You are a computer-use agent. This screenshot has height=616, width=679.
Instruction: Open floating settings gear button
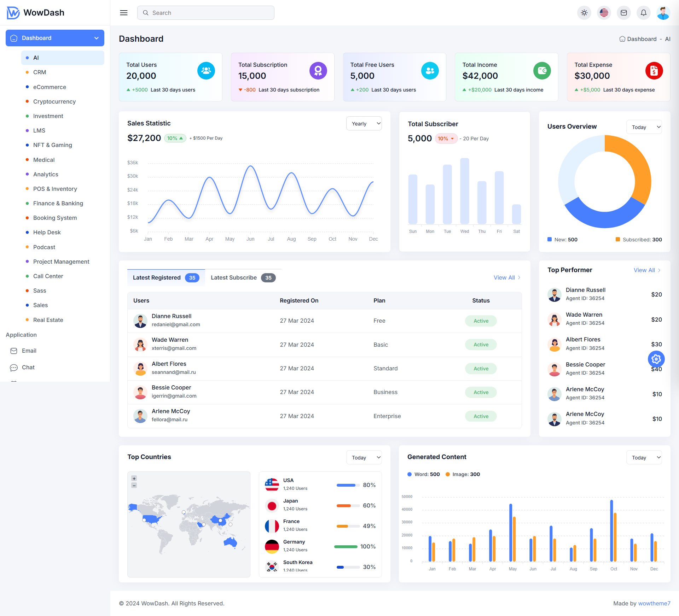(656, 359)
